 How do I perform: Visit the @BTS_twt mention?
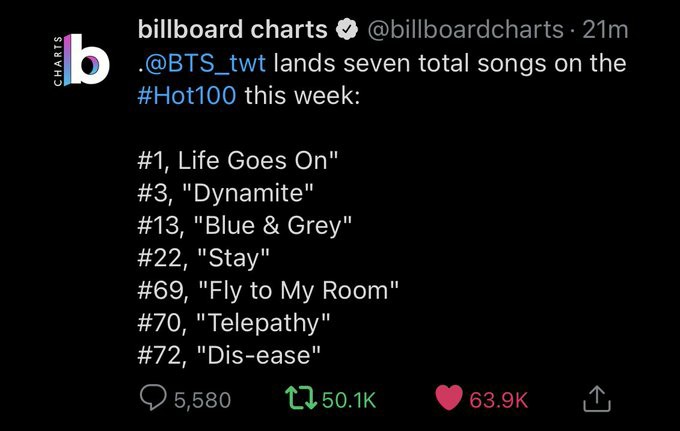[206, 63]
